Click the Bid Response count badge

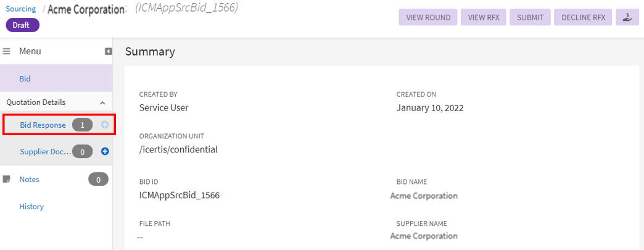click(x=83, y=125)
